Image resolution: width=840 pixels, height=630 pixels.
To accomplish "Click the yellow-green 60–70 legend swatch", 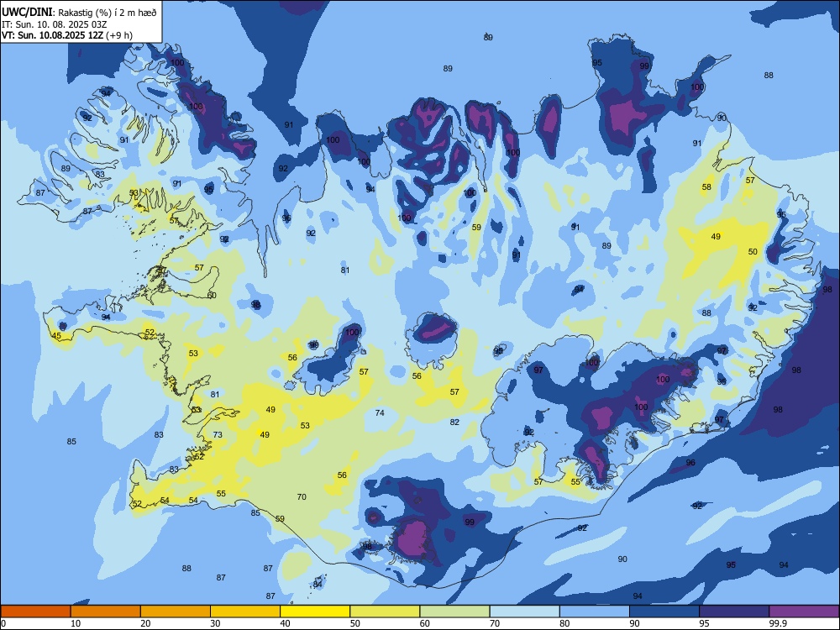I will [x=454, y=612].
